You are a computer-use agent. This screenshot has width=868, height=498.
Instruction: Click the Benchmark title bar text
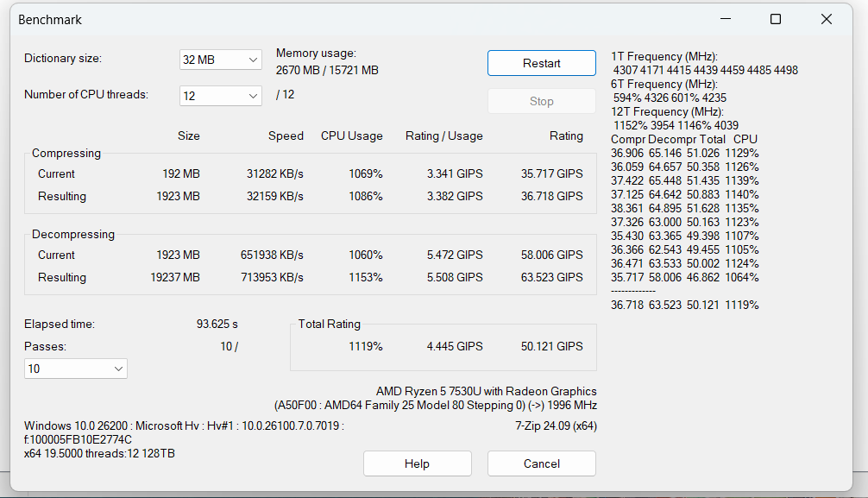[50, 19]
